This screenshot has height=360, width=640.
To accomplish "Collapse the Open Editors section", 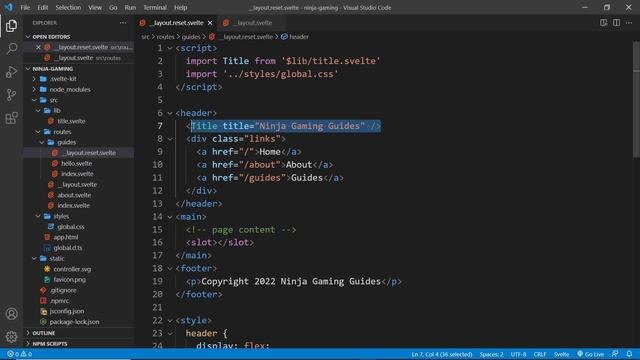I will coord(28,37).
